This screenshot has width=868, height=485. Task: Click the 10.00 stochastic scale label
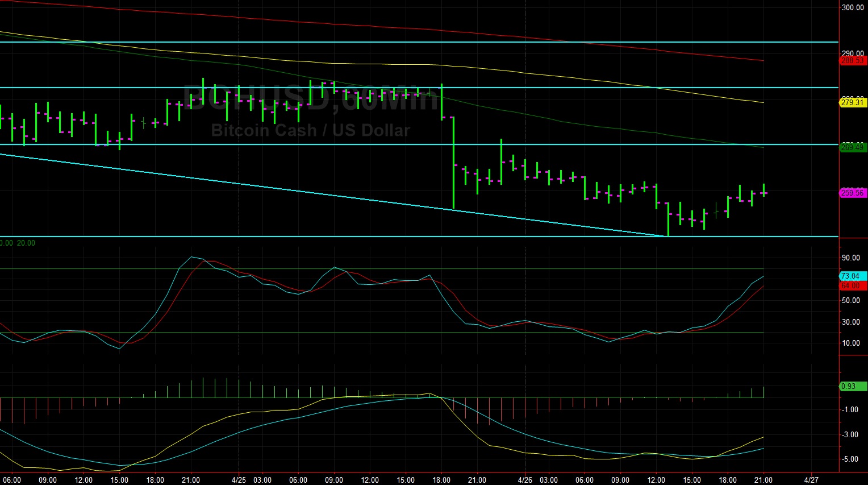851,343
